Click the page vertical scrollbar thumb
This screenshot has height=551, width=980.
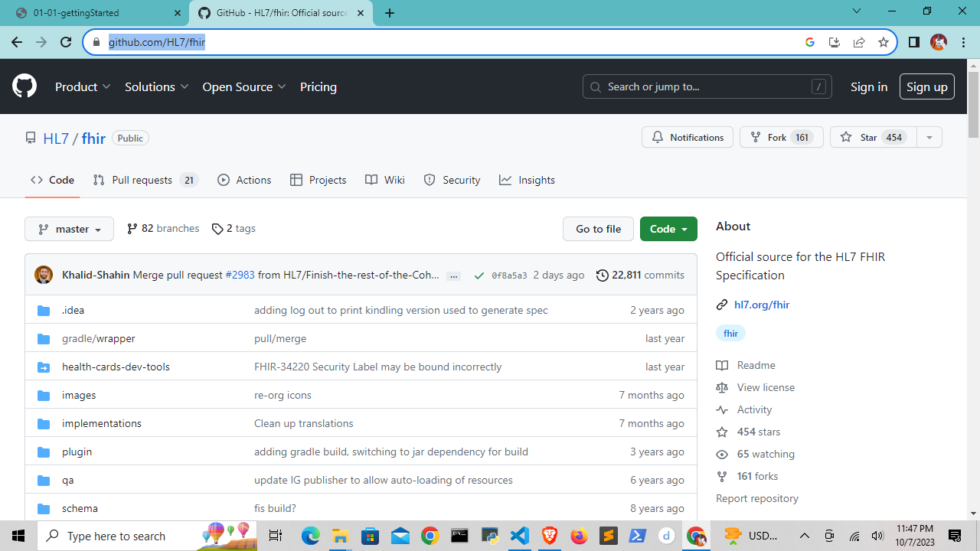[x=973, y=106]
